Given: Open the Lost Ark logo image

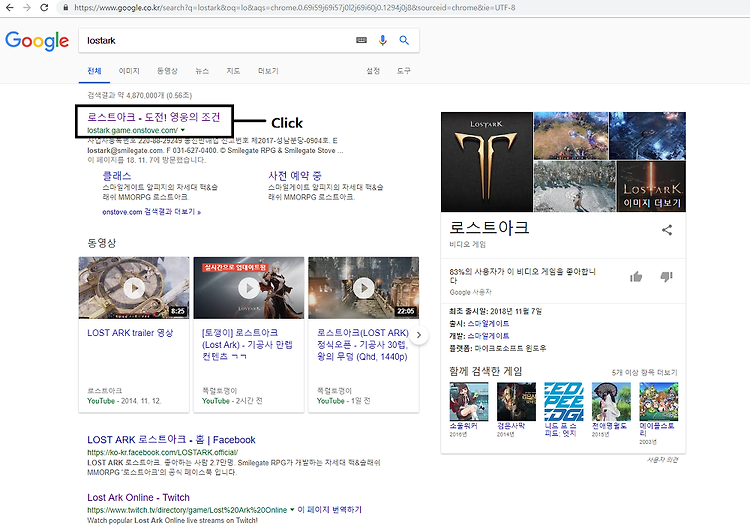Looking at the screenshot, I should (486, 162).
